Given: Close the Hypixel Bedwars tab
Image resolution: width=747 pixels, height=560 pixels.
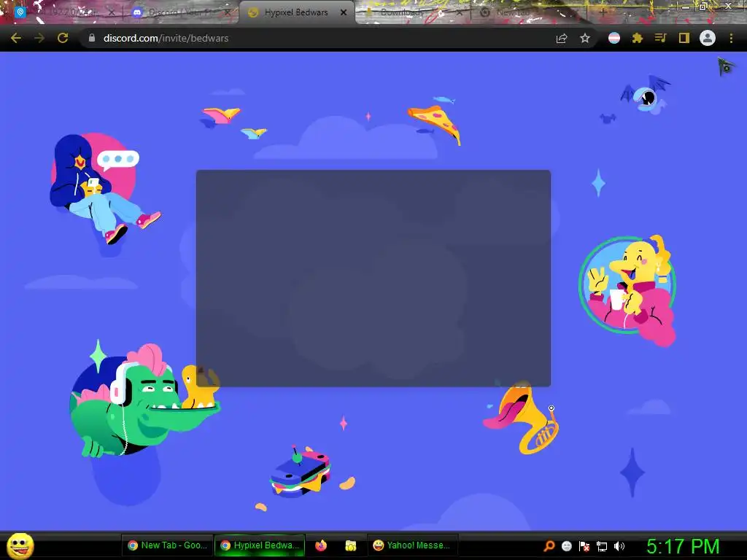Looking at the screenshot, I should (x=344, y=12).
